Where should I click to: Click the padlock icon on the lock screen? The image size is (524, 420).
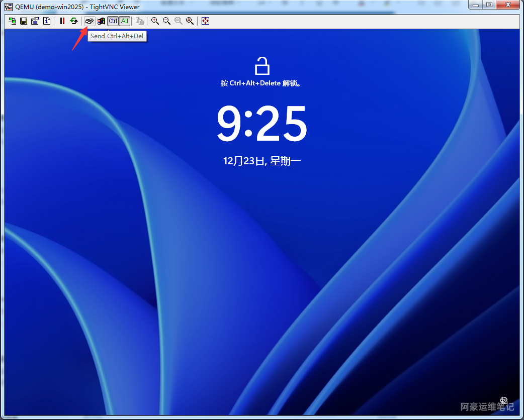[x=262, y=66]
